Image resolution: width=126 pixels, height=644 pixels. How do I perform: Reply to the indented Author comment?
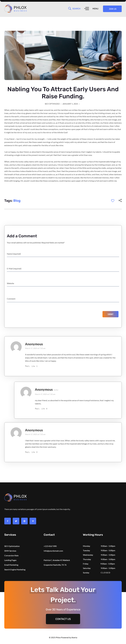(37, 409)
